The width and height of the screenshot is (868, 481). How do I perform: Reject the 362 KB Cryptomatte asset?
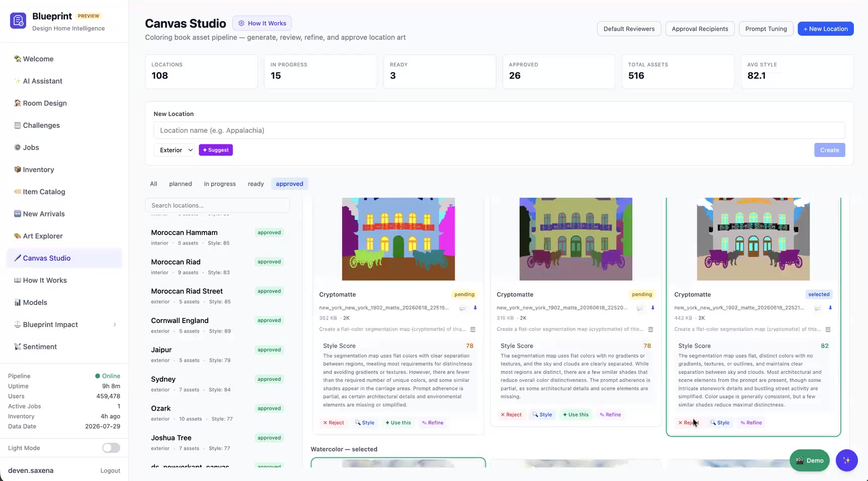point(333,423)
